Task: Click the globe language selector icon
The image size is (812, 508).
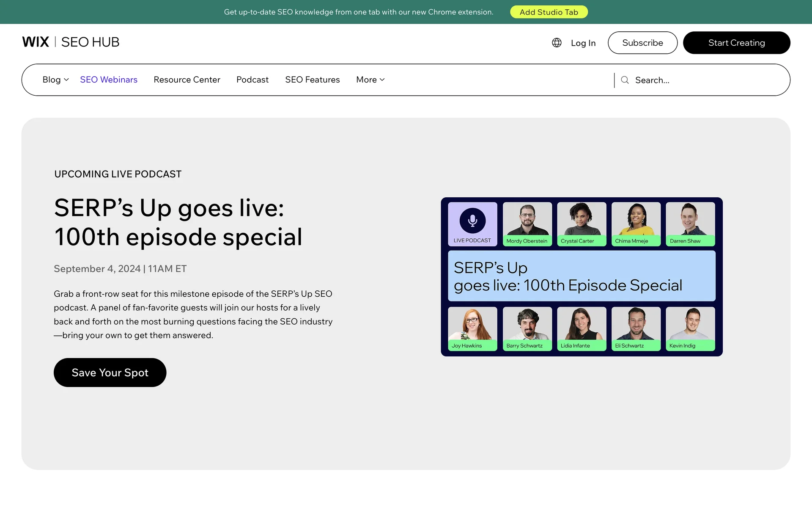Action: click(557, 43)
